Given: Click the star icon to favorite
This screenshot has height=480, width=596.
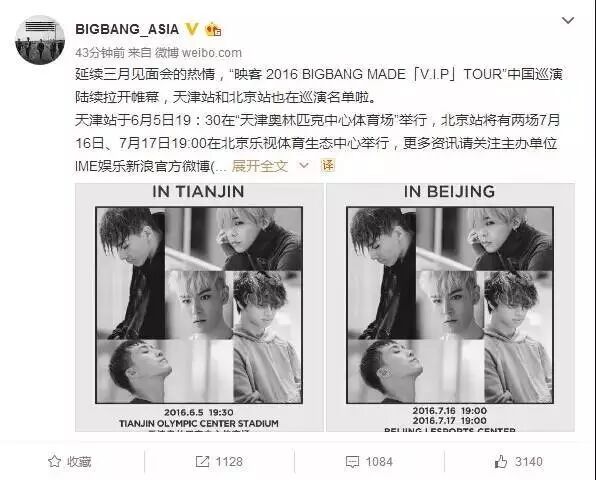Looking at the screenshot, I should pos(54,461).
